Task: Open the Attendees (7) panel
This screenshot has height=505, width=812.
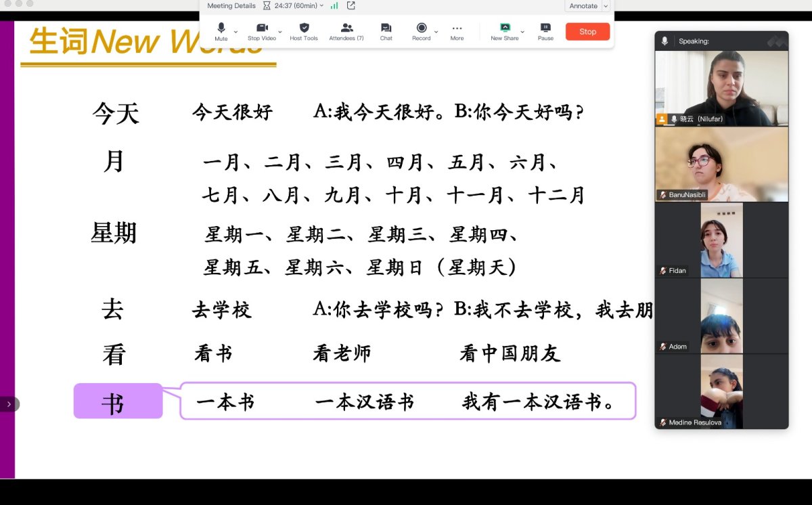Action: (x=346, y=31)
